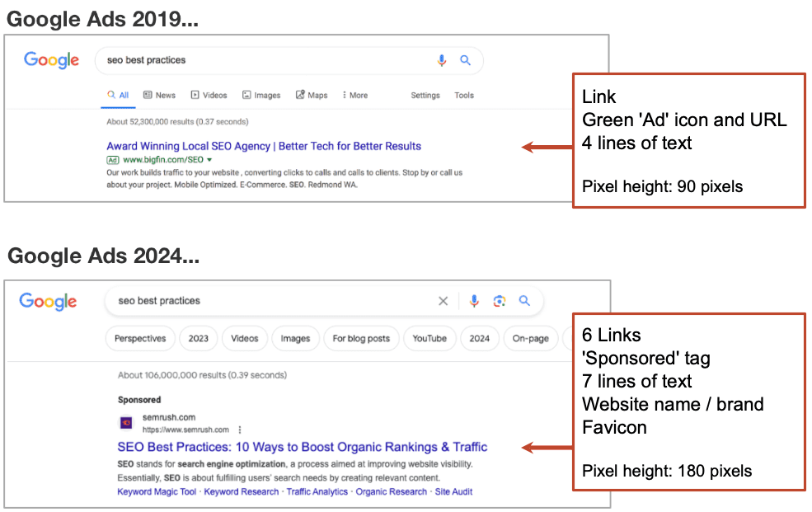Screen dimensions: 812x512
Task: Click About 106,000,000 results text
Action: [202, 375]
